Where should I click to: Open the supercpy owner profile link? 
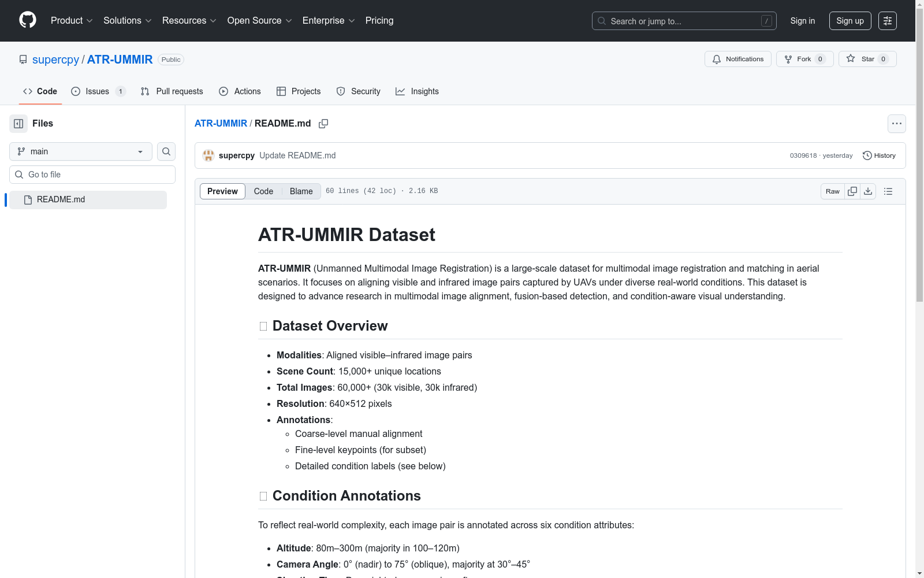tap(55, 60)
